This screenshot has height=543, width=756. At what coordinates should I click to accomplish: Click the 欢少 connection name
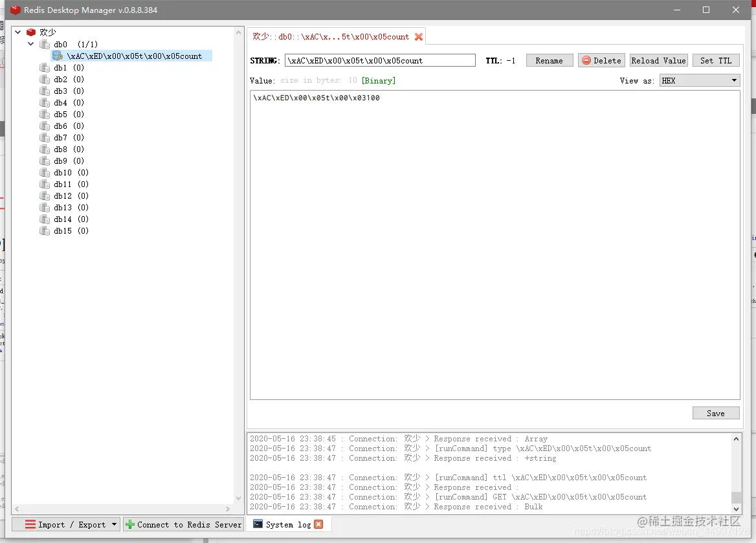pos(48,32)
